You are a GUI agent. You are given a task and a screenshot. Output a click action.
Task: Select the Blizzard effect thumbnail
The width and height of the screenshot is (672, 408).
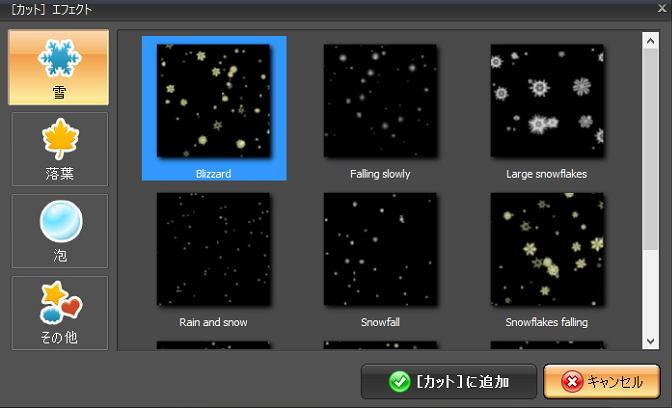[x=214, y=100]
